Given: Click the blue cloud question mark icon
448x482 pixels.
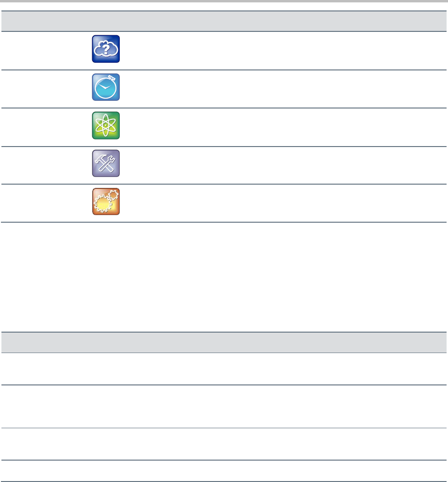Looking at the screenshot, I should tap(106, 49).
